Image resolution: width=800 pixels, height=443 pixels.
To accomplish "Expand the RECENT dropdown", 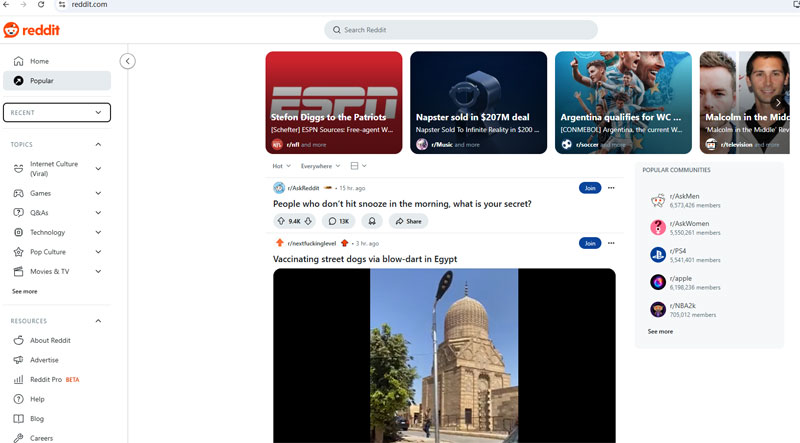I will pyautogui.click(x=57, y=112).
